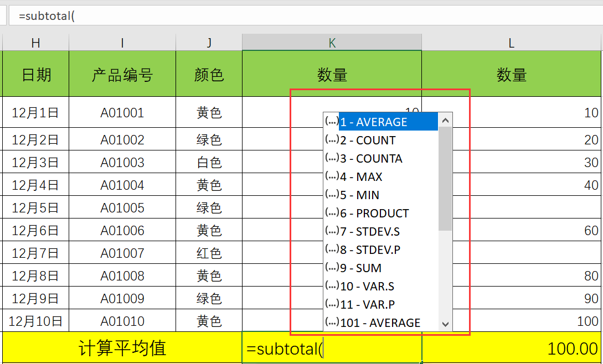Click the 12月1日 date cell
Screen dimensions: 603x364
pyautogui.click(x=36, y=112)
